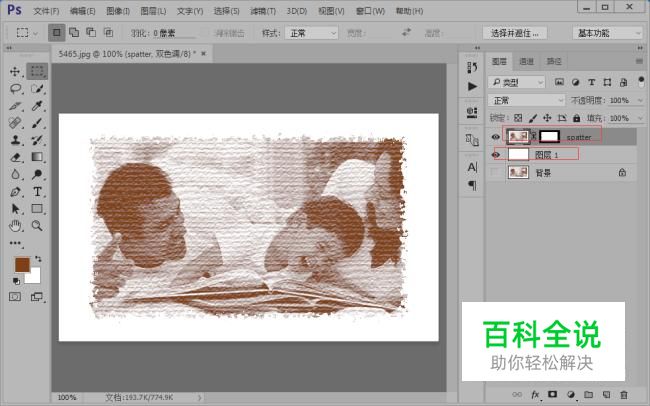The image size is (650, 406).
Task: Hide 图层 1 layer via eye icon
Action: coord(495,155)
